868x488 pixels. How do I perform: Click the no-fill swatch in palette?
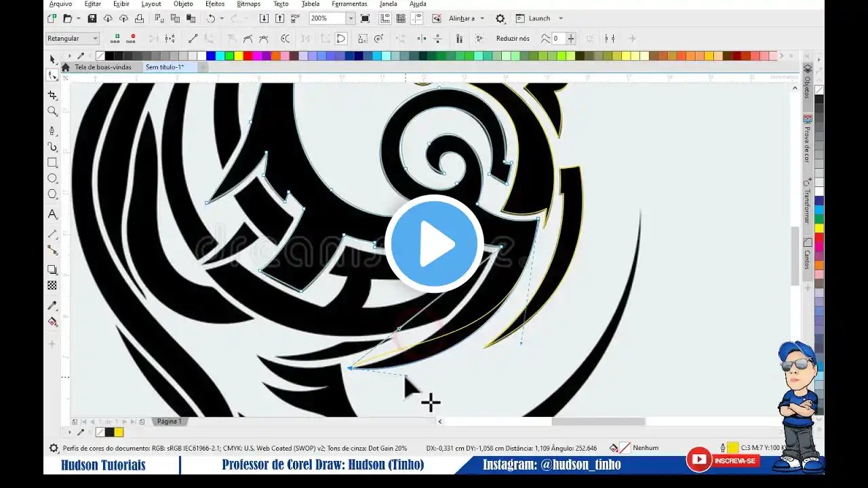pyautogui.click(x=100, y=56)
